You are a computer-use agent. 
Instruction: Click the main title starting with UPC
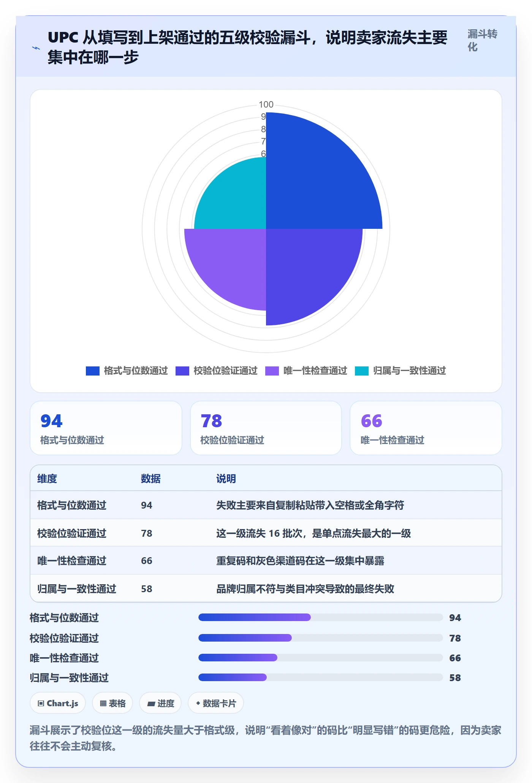(248, 48)
